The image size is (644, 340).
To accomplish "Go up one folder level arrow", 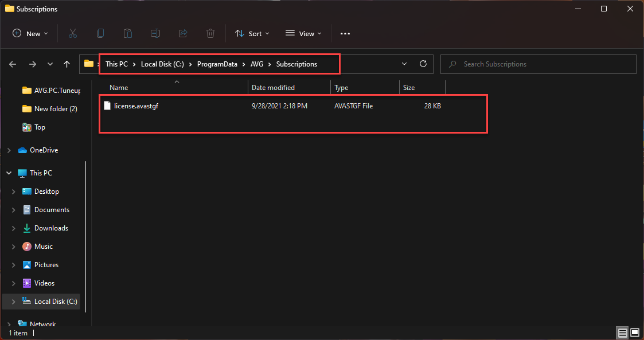I will point(67,64).
